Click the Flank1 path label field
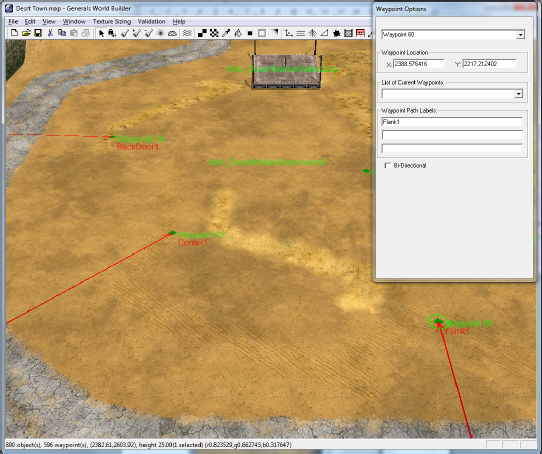This screenshot has height=454, width=542. point(452,122)
